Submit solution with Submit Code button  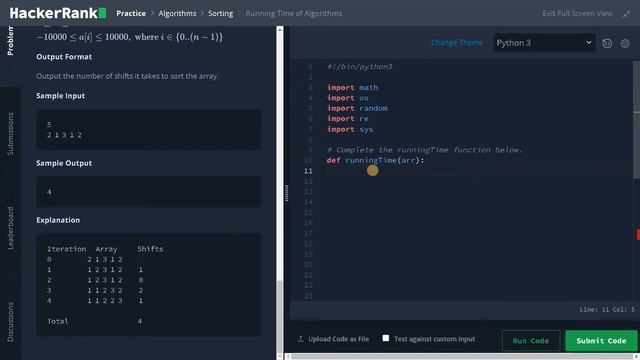[x=601, y=340]
